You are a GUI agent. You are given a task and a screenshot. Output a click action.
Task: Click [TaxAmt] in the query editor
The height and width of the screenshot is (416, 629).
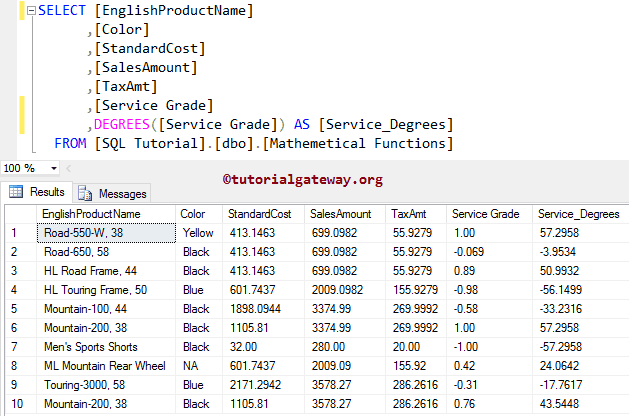126,86
